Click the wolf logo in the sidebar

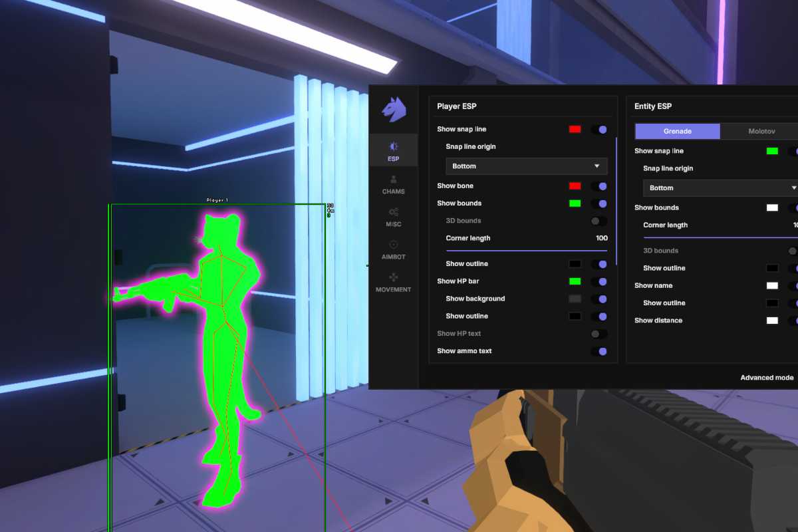pyautogui.click(x=393, y=108)
